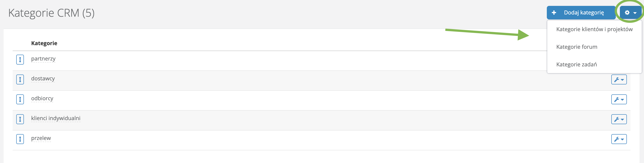Click the wrench icon in klienci indywidualni row
The width and height of the screenshot is (644, 163).
click(x=619, y=119)
